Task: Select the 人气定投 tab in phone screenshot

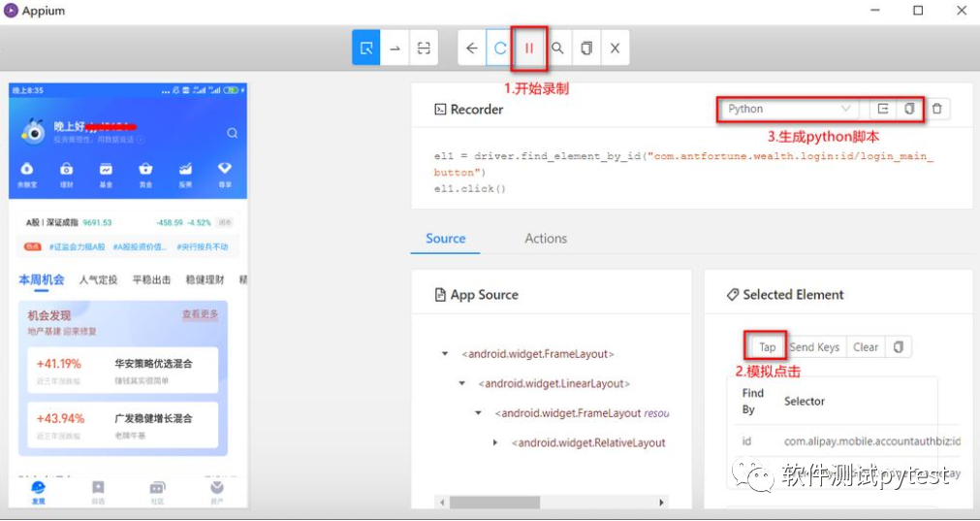Action: pos(98,279)
